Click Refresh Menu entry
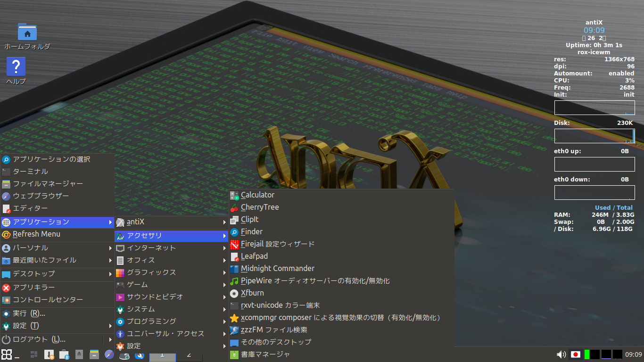The height and width of the screenshot is (362, 644). point(58,234)
